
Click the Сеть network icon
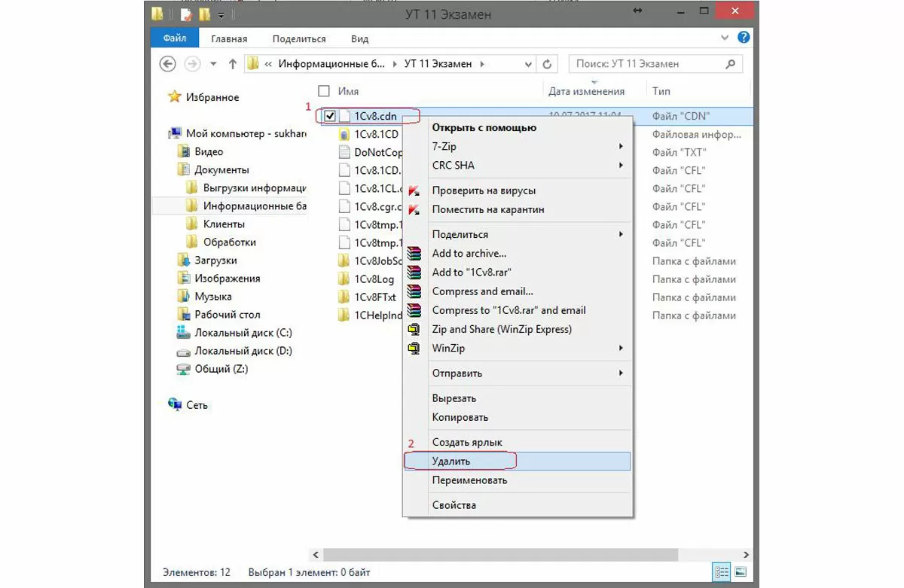pyautogui.click(x=175, y=404)
